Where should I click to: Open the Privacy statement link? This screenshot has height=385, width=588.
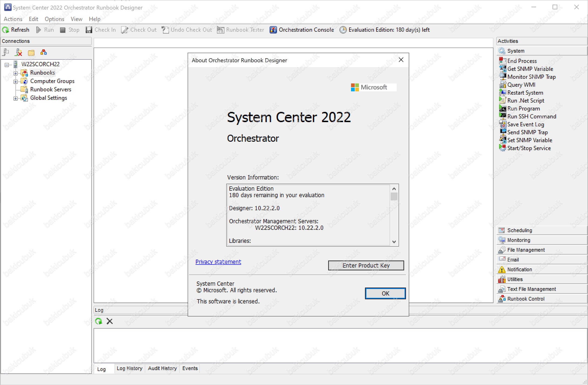218,262
